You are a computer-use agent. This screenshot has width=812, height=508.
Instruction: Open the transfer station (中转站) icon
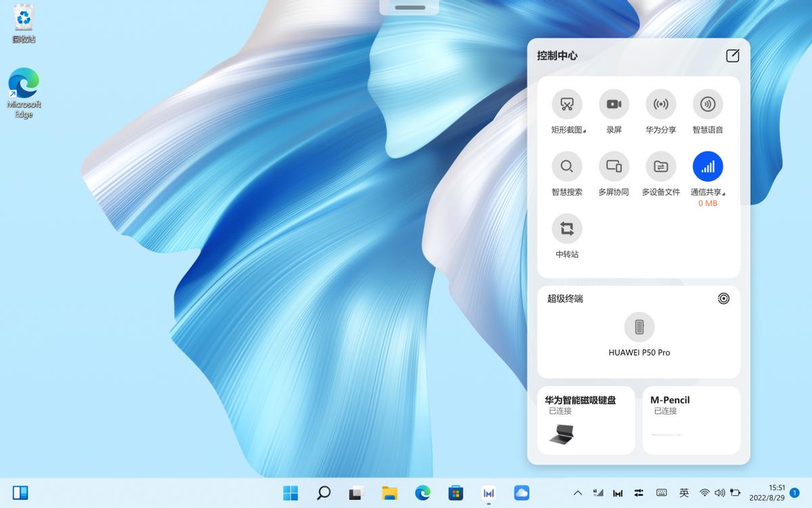(x=566, y=229)
